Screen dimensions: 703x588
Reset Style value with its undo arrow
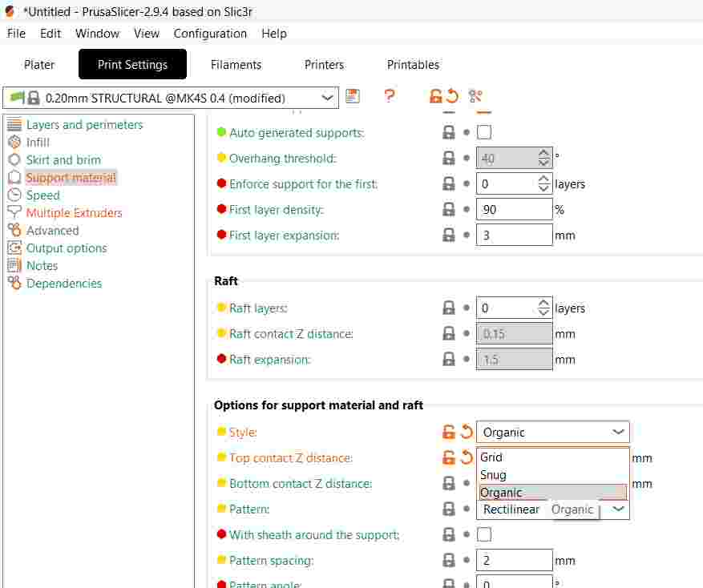[x=466, y=433]
